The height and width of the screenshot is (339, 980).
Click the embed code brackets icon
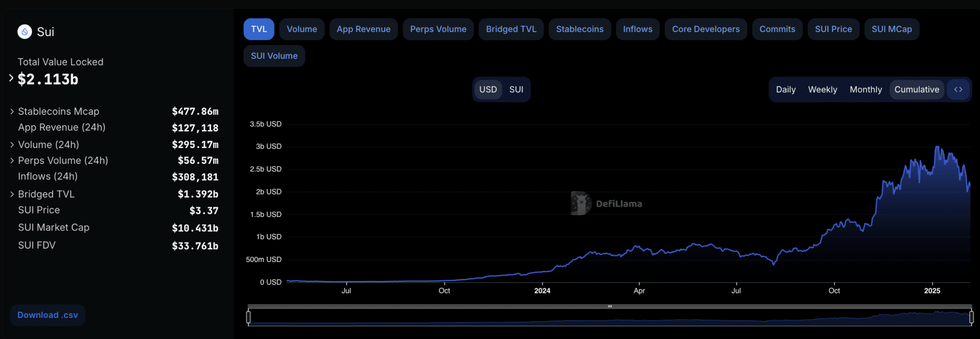tap(958, 90)
